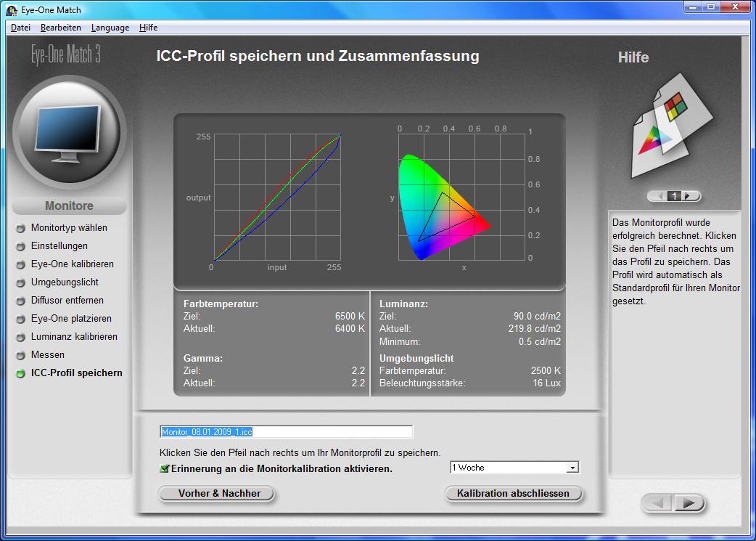Open the Bearbeiten menu
Screen dimensions: 756x541
pyautogui.click(x=61, y=28)
